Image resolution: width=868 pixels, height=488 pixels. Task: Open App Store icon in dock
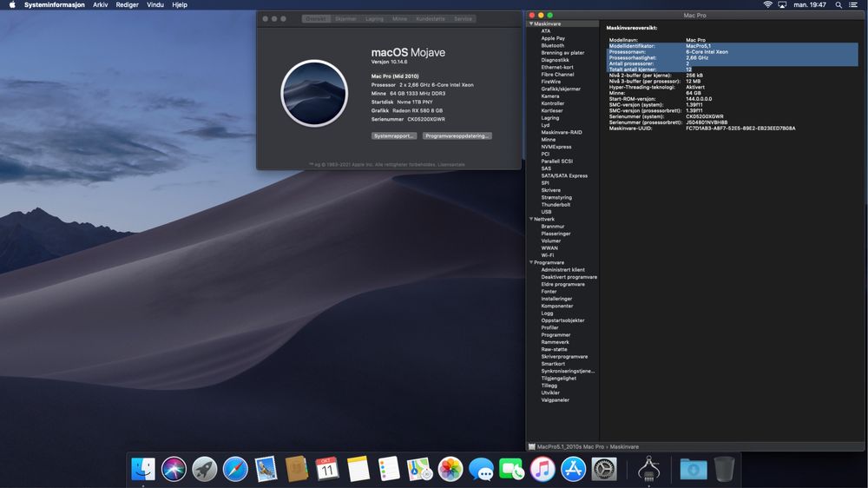coord(573,469)
